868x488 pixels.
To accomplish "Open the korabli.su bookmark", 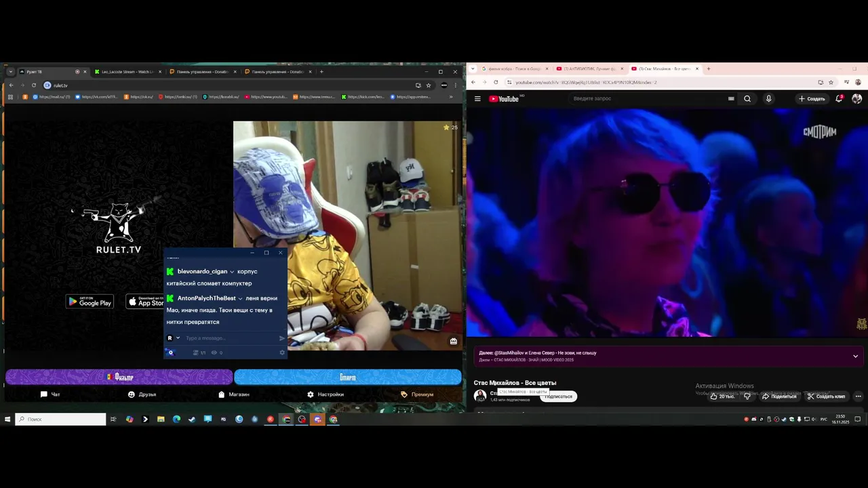I will [x=220, y=97].
